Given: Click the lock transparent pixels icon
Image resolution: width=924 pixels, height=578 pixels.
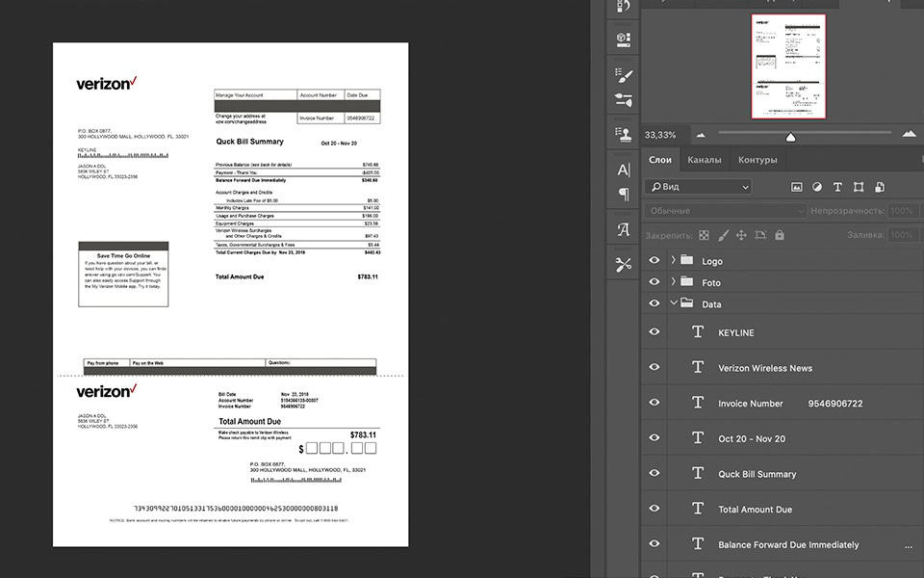Looking at the screenshot, I should [704, 235].
